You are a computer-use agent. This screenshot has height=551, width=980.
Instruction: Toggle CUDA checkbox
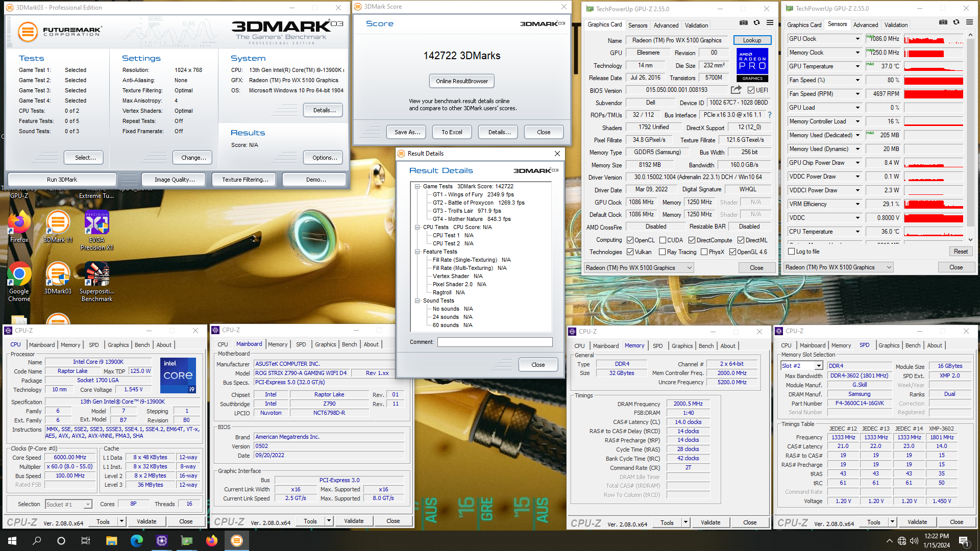pyautogui.click(x=663, y=240)
